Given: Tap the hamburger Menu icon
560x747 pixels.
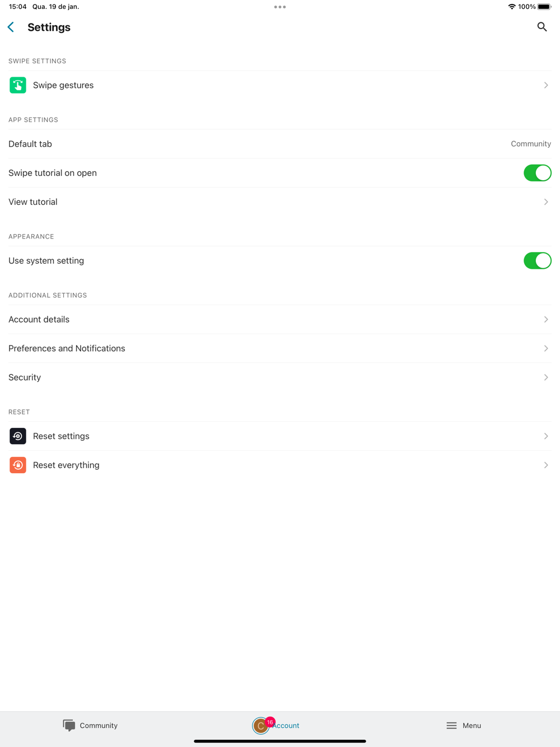Looking at the screenshot, I should coord(451,726).
